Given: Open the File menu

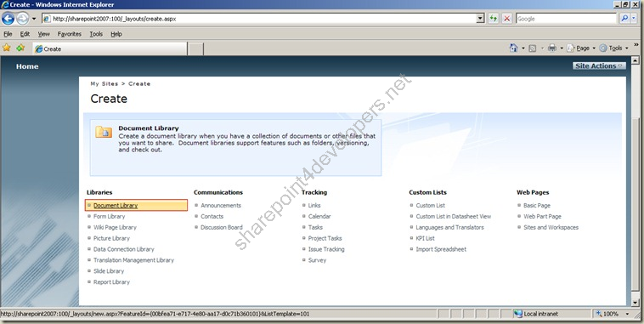Looking at the screenshot, I should point(8,34).
